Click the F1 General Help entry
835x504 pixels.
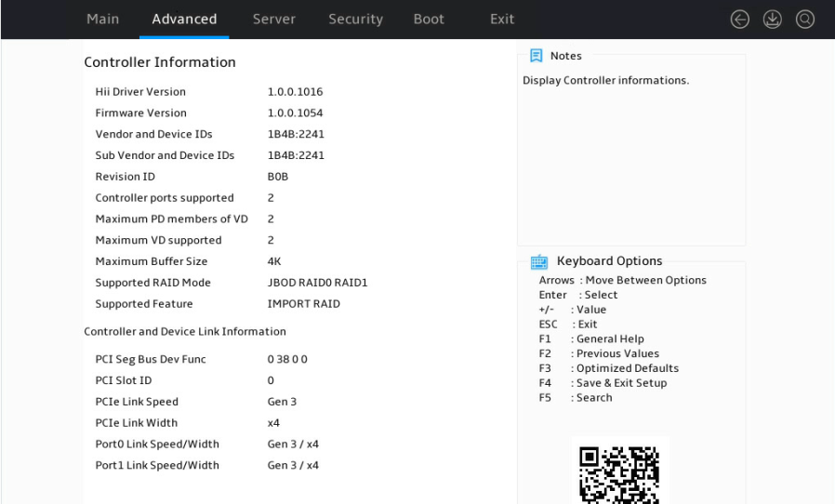coord(591,338)
